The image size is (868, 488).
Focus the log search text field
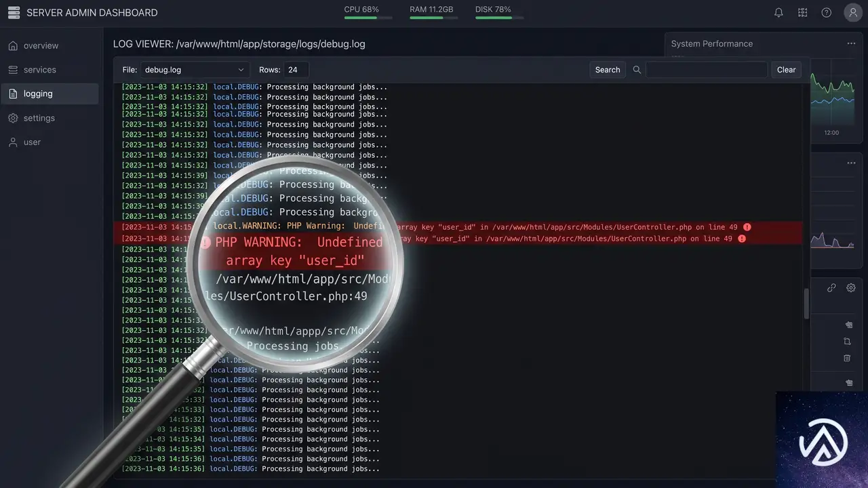click(707, 70)
